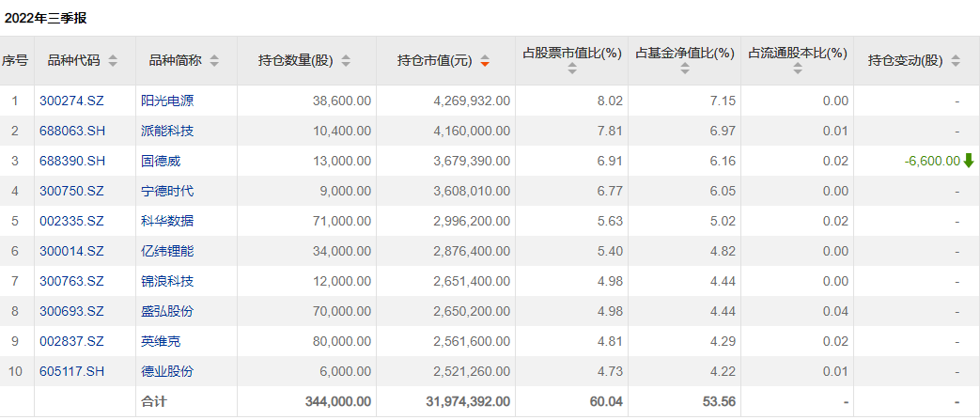Screen dimensions: 980x420
Task: Select holding quantity 6,000.00
Action: coord(345,370)
